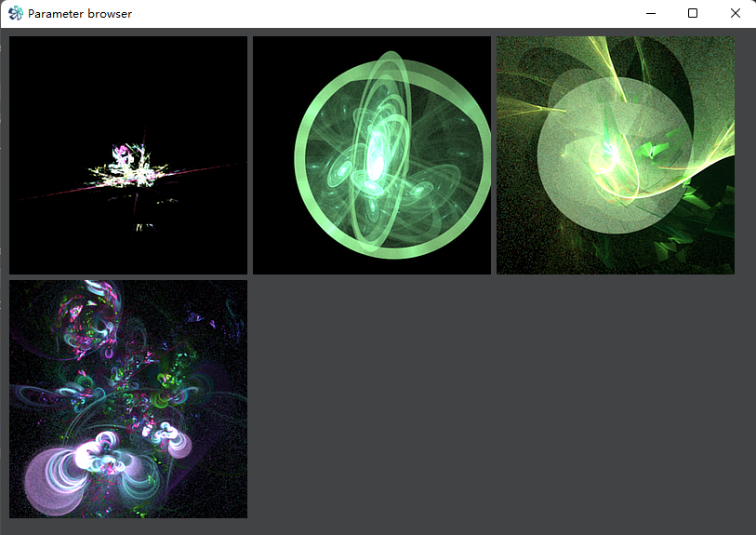Close the Parameter browser window
The width and height of the screenshot is (756, 535).
[735, 14]
